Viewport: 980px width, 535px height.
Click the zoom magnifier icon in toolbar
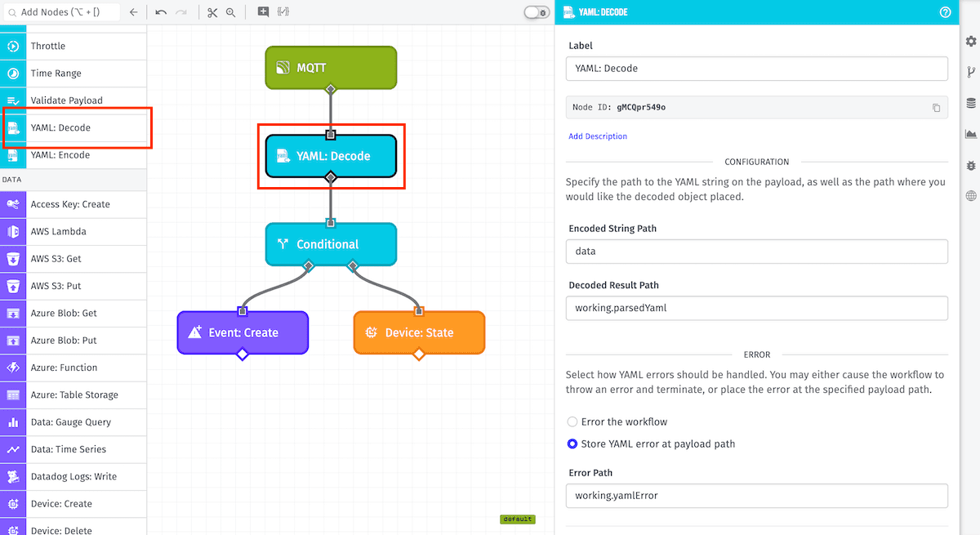[x=231, y=12]
